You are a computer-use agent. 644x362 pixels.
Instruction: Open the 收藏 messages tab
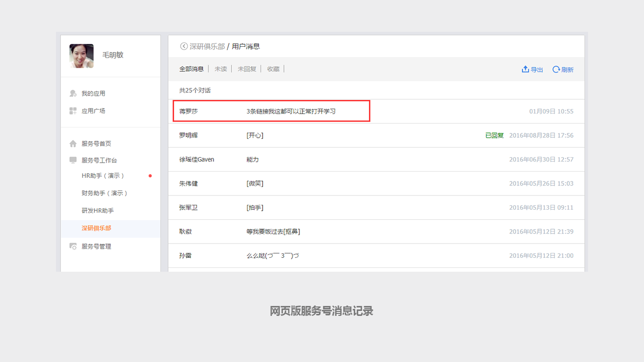(273, 69)
